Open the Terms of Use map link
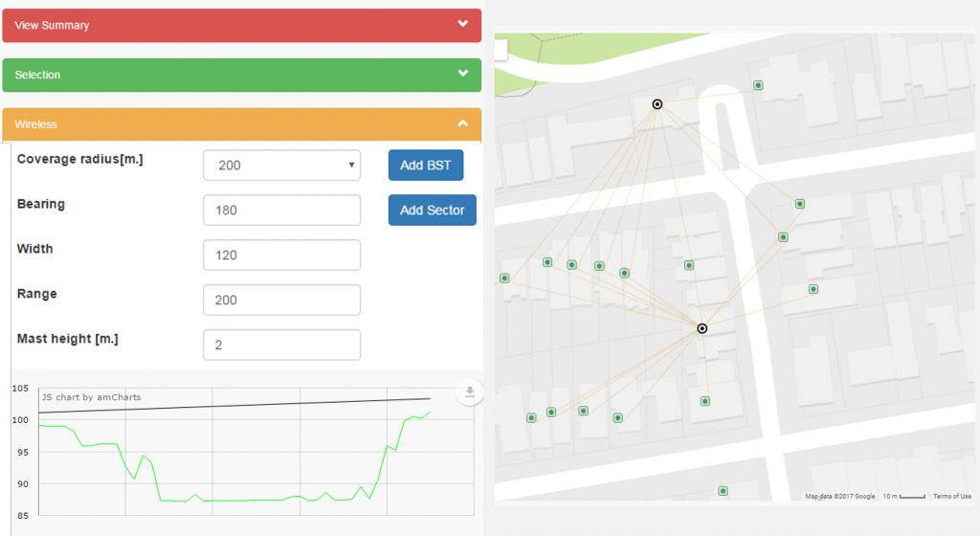980x536 pixels. 951,496
